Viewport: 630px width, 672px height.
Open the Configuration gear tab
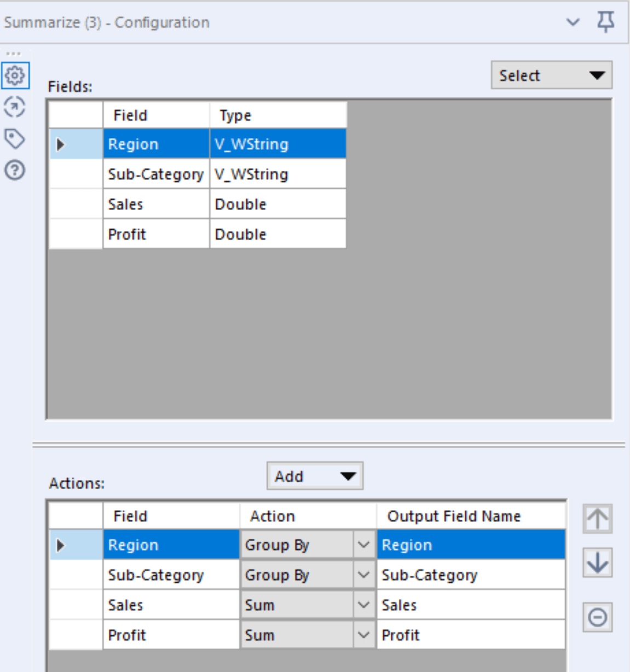(x=15, y=75)
